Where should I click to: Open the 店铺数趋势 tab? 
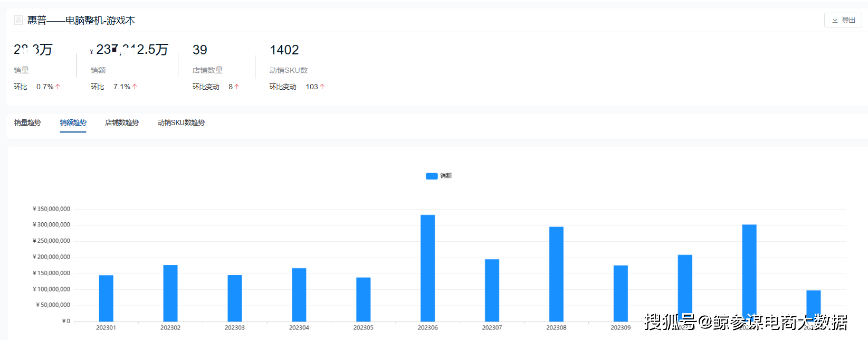tap(122, 122)
